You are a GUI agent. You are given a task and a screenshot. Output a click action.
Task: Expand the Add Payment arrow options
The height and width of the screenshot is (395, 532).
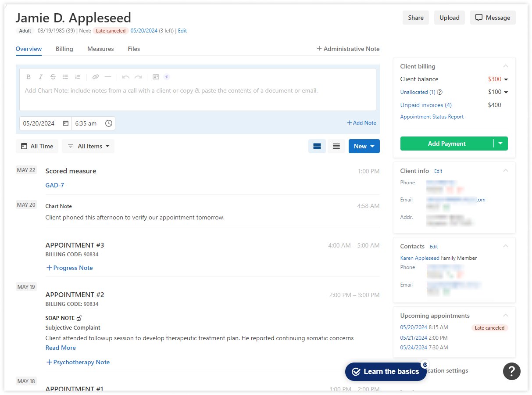click(x=500, y=144)
